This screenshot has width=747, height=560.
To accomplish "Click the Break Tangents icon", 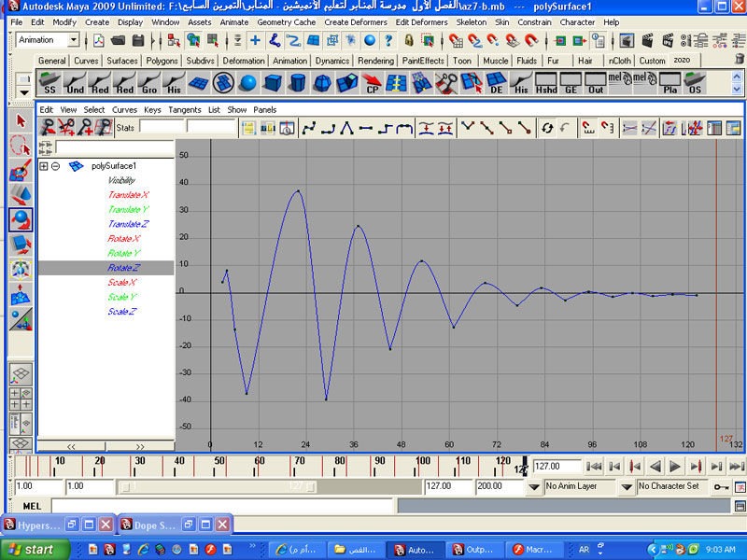I will click(x=469, y=128).
